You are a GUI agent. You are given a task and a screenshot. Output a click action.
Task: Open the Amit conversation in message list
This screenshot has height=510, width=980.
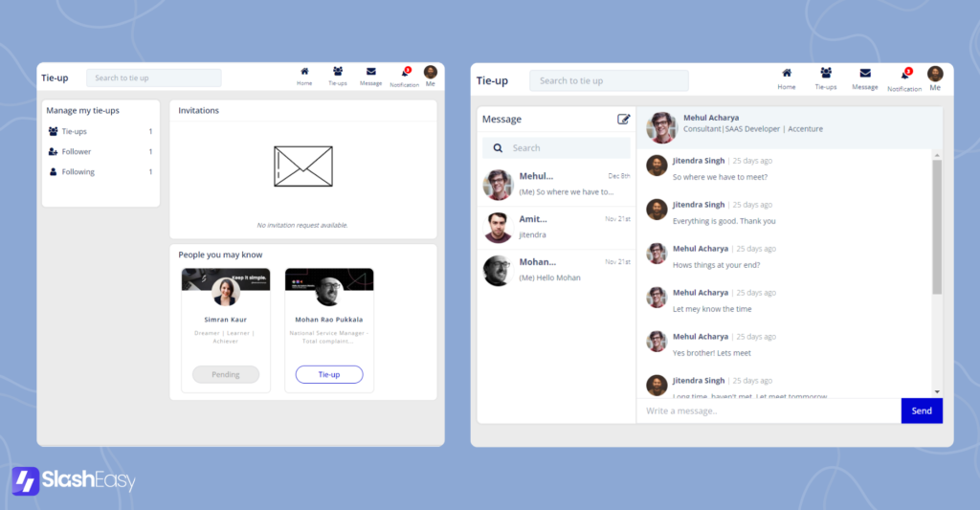coord(556,226)
